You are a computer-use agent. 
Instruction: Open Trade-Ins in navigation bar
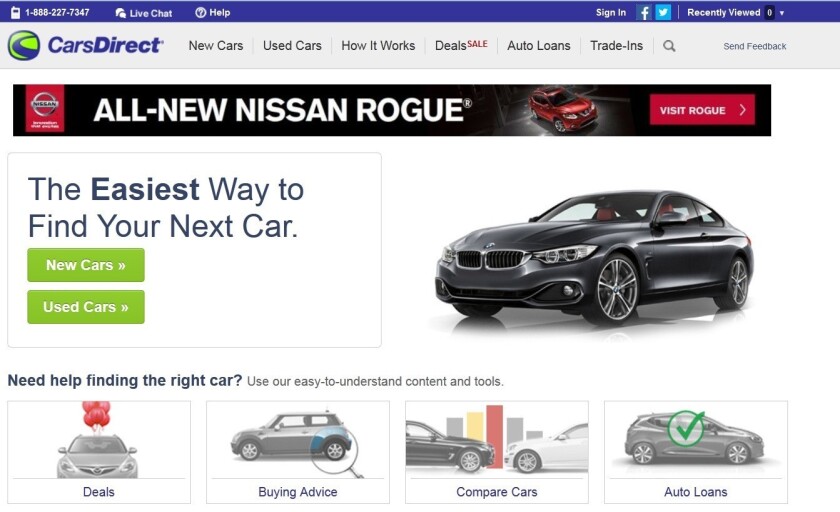616,46
